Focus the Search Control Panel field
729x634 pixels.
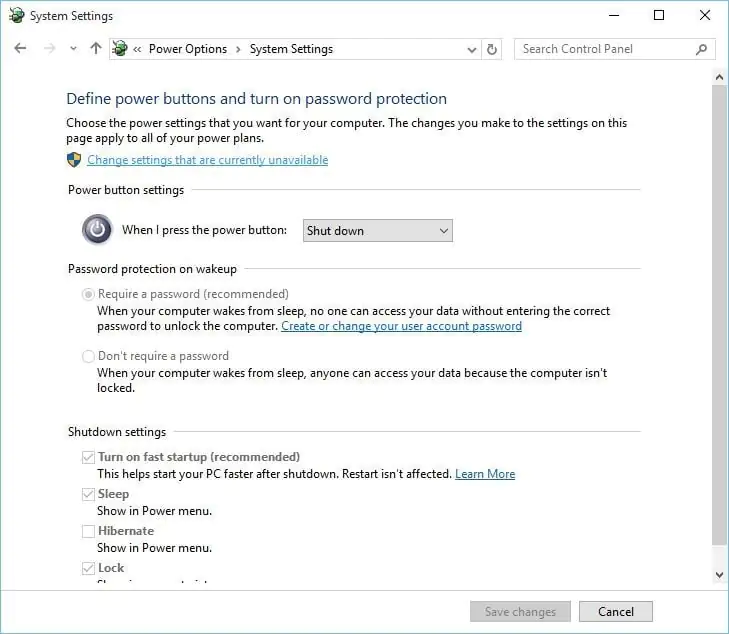pyautogui.click(x=614, y=49)
